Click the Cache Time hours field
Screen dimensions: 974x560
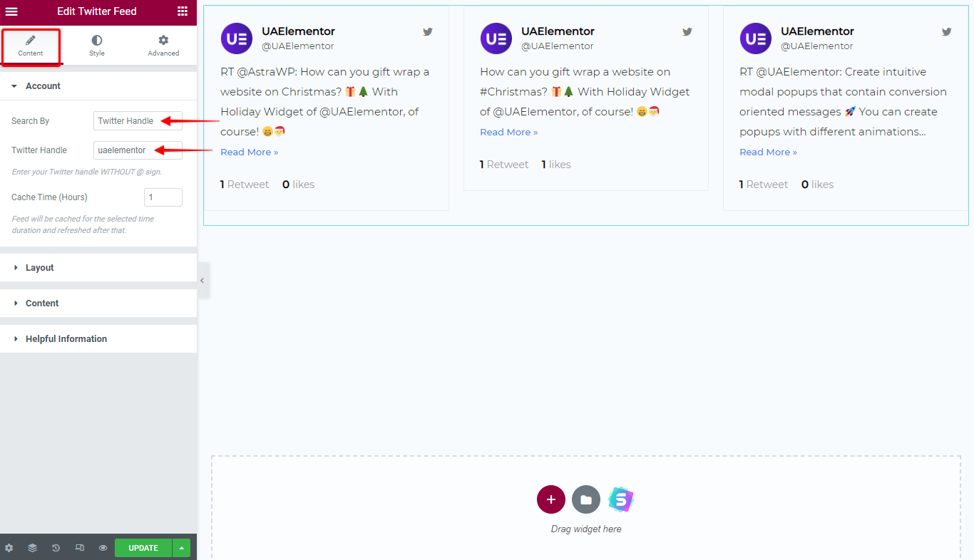(x=163, y=197)
